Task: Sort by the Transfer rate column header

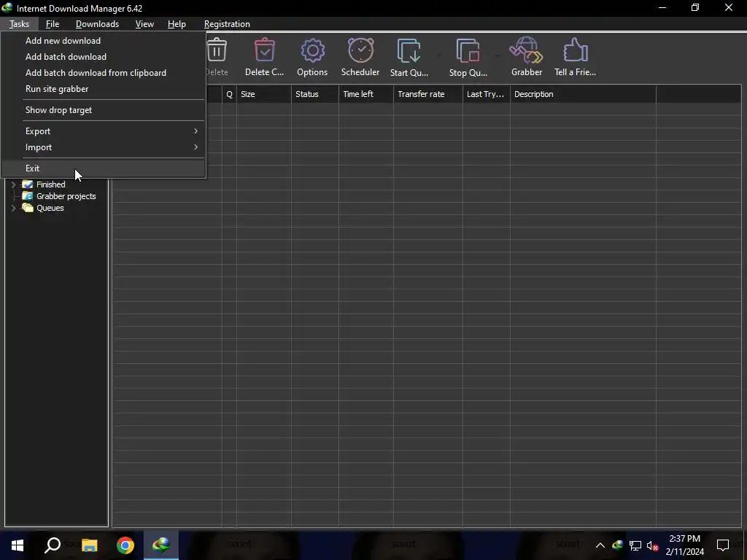Action: click(427, 94)
